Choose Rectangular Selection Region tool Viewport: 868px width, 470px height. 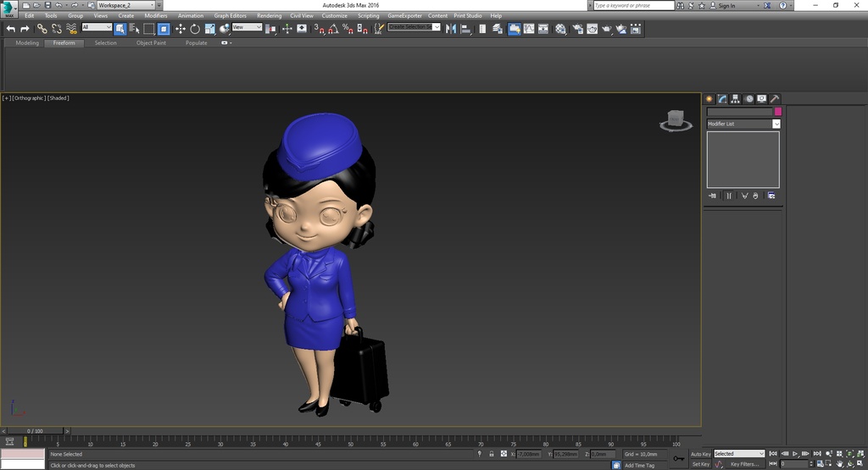tap(149, 29)
